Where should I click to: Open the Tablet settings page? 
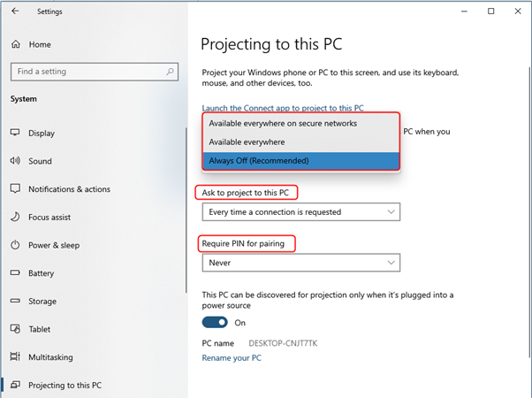[41, 329]
